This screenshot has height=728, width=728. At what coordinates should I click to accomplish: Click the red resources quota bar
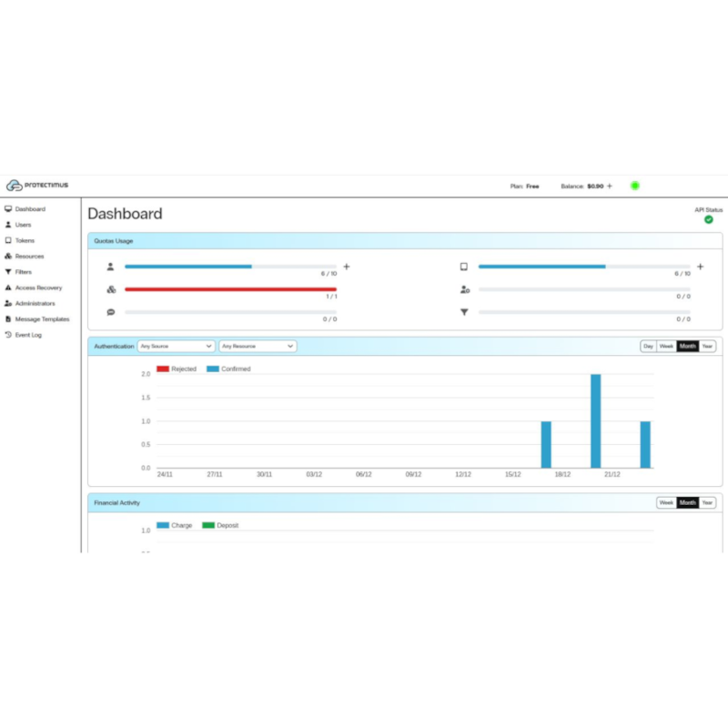231,289
